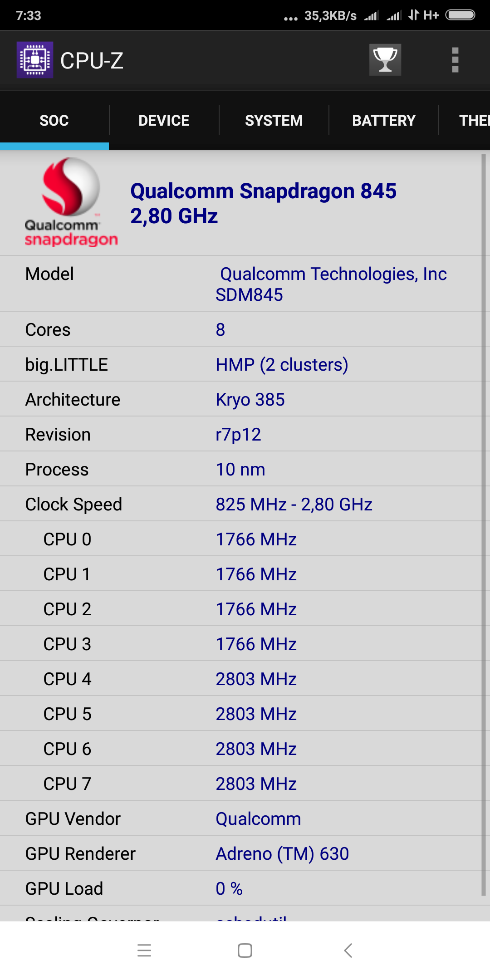Tap the Qualcomm Snapdragon logo
This screenshot has width=490, height=980.
pos(71,202)
